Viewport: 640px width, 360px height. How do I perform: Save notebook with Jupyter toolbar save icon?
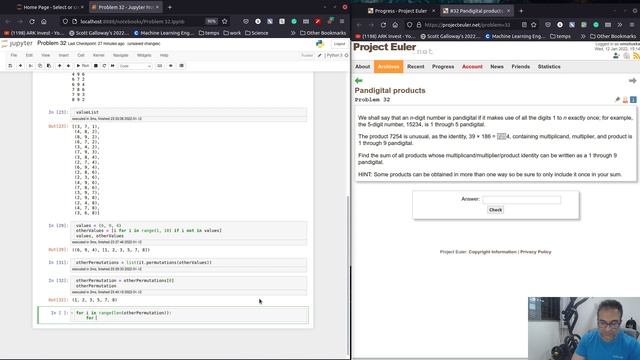pyautogui.click(x=10, y=66)
